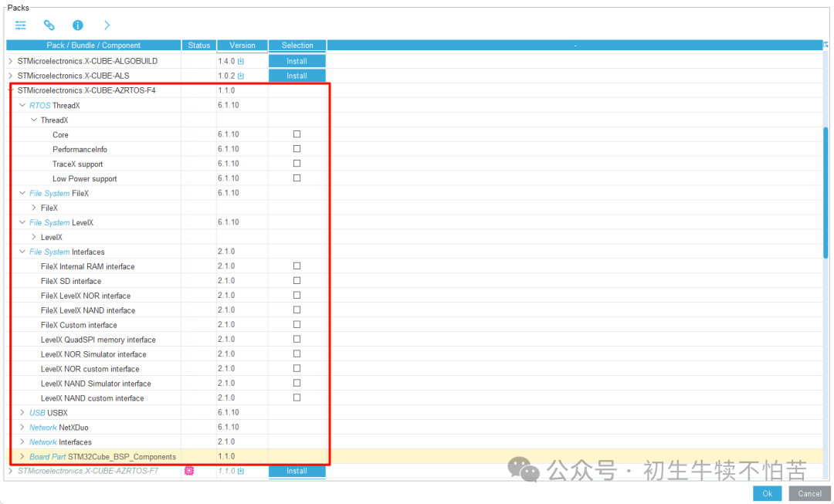Install the X-CUBE-ALGOBUILD pack
The height and width of the screenshot is (504, 834).
pos(297,61)
